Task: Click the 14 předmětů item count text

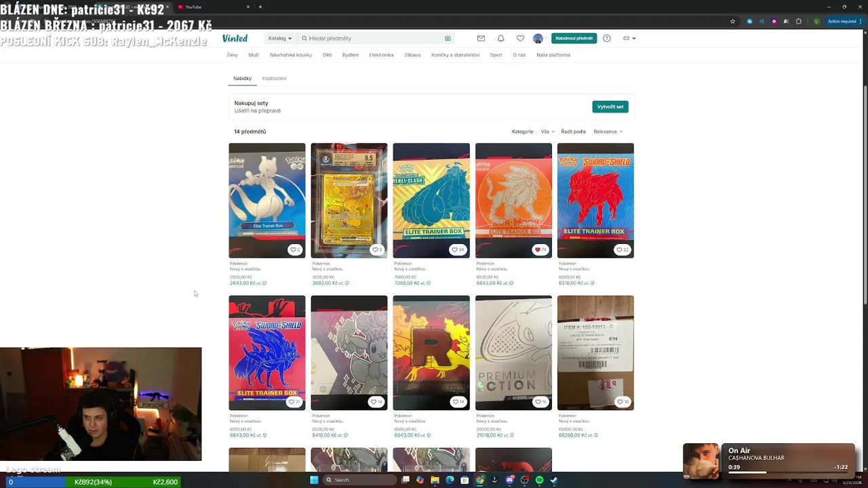Action: [x=250, y=131]
